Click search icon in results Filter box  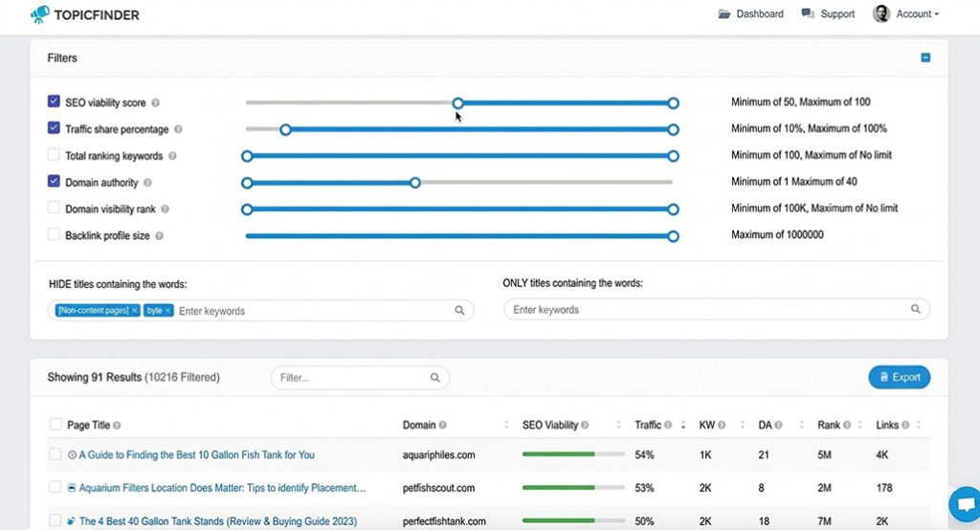(435, 378)
